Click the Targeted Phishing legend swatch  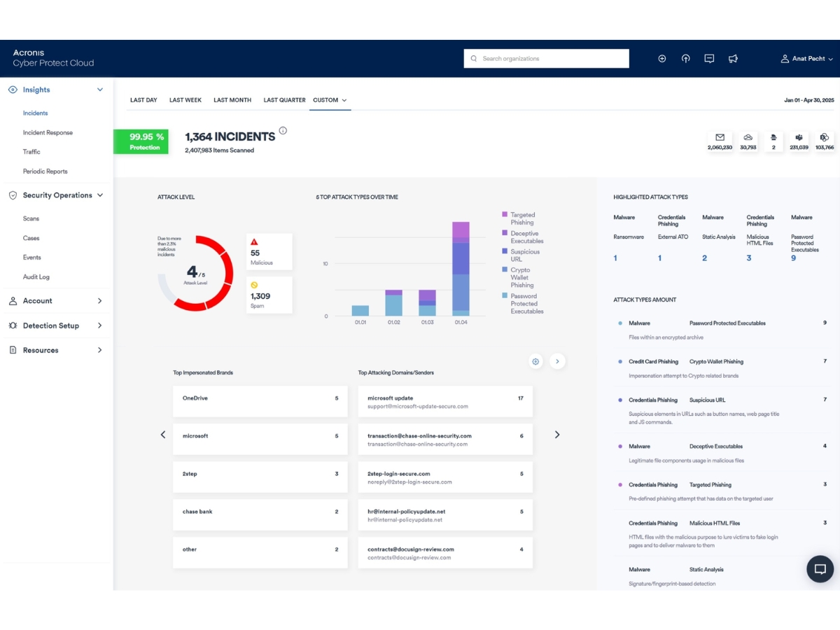pyautogui.click(x=505, y=214)
